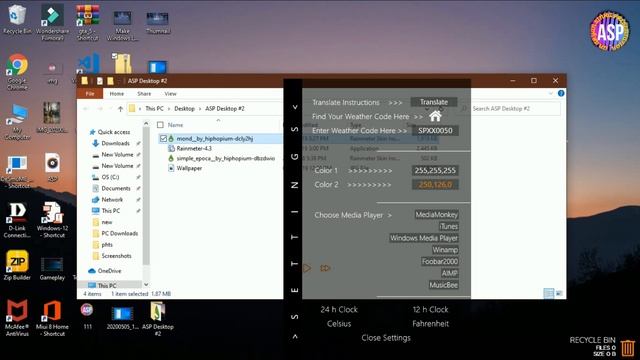Click weather code field SPXX0050
This screenshot has height=360, width=640.
[435, 131]
